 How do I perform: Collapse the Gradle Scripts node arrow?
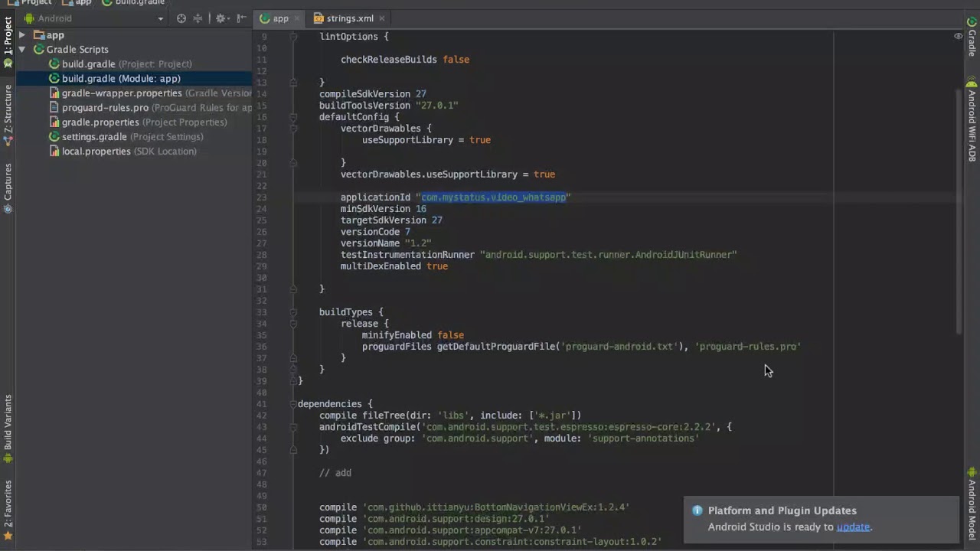click(x=22, y=50)
